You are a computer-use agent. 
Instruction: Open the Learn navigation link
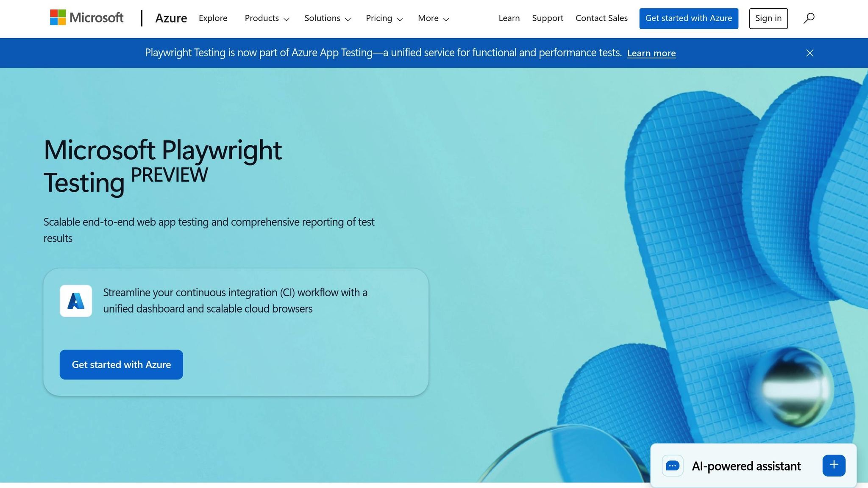(x=509, y=18)
